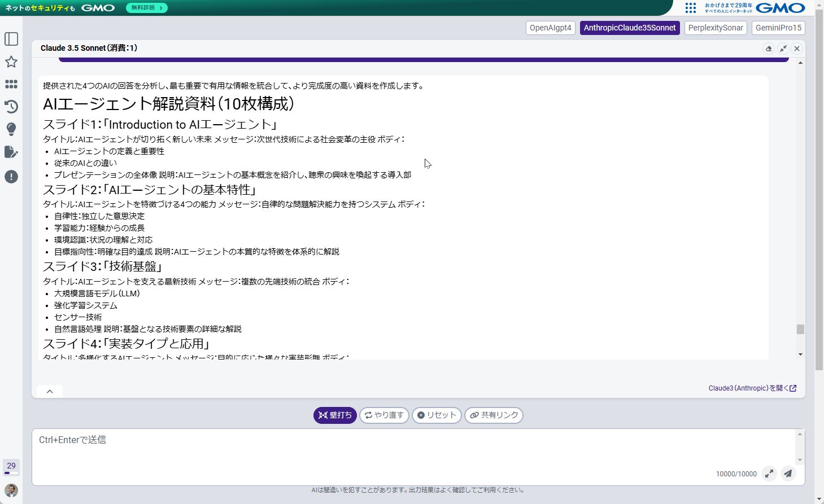Switch to the OpenAIgpt4 tab
The width and height of the screenshot is (824, 504).
pos(550,27)
